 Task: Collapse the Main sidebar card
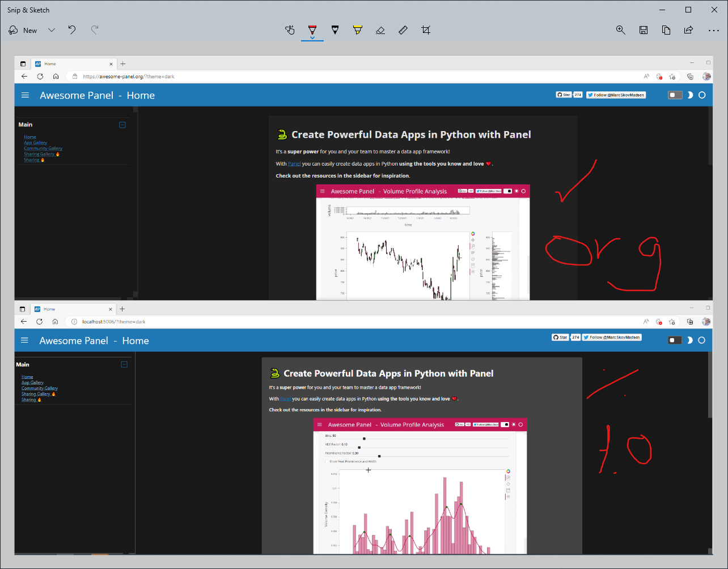(122, 124)
